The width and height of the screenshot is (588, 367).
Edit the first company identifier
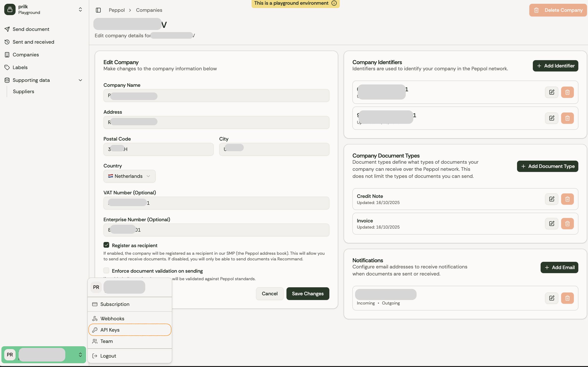551,92
